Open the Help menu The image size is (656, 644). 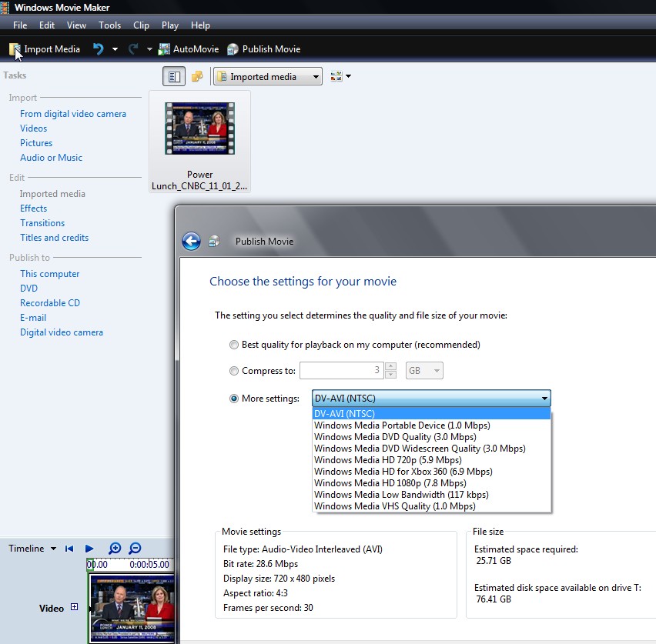coord(200,25)
